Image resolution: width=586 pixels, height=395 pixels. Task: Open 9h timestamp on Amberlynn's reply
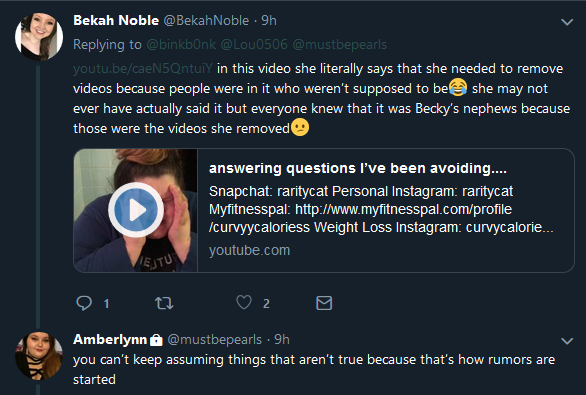(282, 339)
